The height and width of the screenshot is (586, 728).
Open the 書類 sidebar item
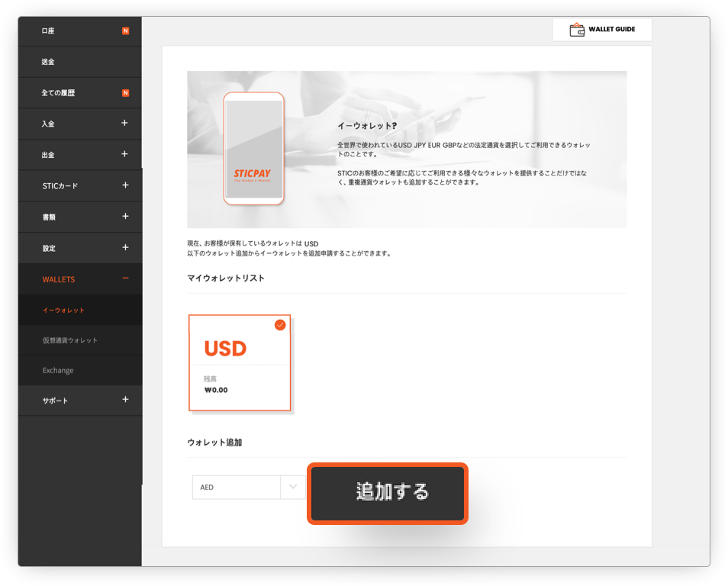(x=80, y=217)
